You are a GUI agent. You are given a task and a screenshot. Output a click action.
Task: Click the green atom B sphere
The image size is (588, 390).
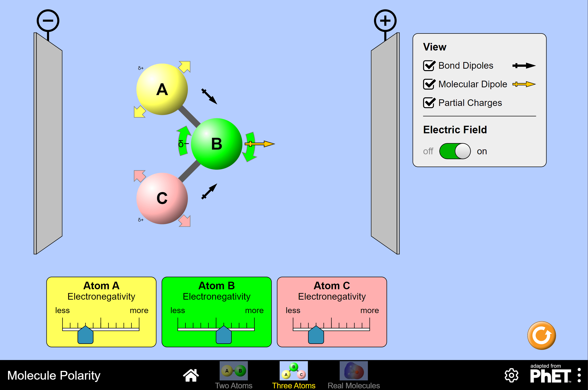217,144
